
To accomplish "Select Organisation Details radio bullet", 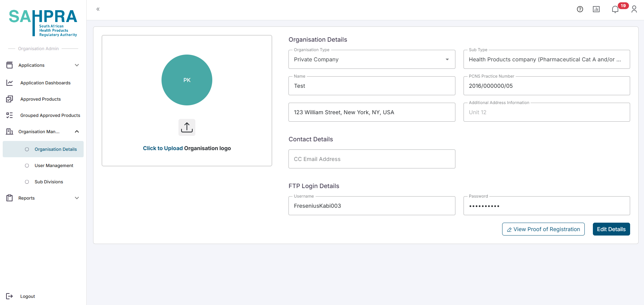I will 27,149.
